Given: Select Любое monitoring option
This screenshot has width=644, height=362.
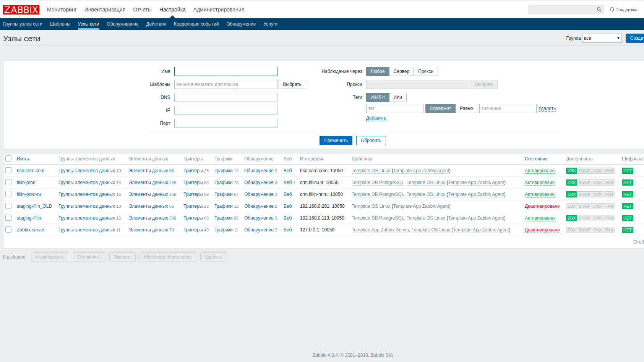Looking at the screenshot, I should tap(378, 71).
